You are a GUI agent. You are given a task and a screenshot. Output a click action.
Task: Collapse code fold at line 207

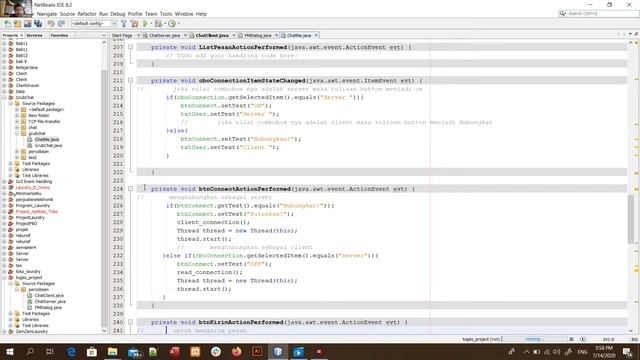coord(131,47)
